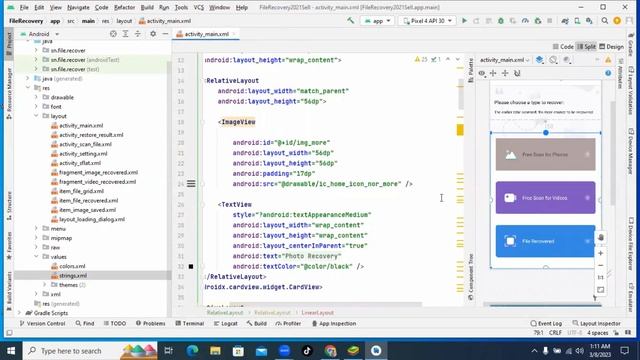This screenshot has height=360, width=640.
Task: Run the app with the green play button
Action: [x=464, y=21]
